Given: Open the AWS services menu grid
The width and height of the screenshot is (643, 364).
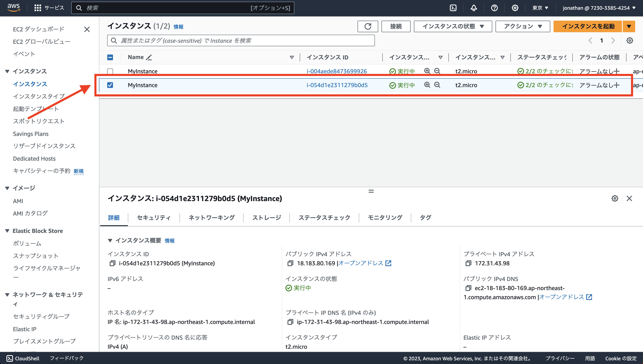Looking at the screenshot, I should (38, 8).
